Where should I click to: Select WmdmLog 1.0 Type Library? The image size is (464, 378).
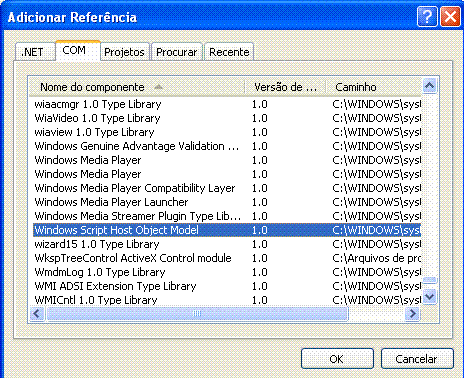pos(227,272)
